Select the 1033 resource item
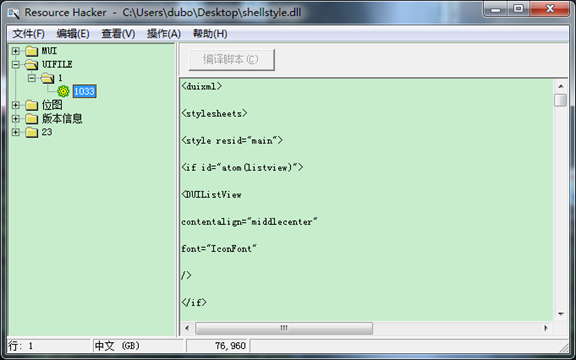 coord(84,91)
